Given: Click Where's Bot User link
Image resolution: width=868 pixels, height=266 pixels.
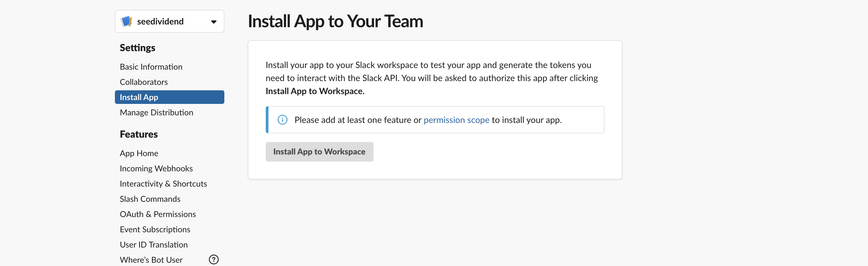Looking at the screenshot, I should (x=151, y=259).
